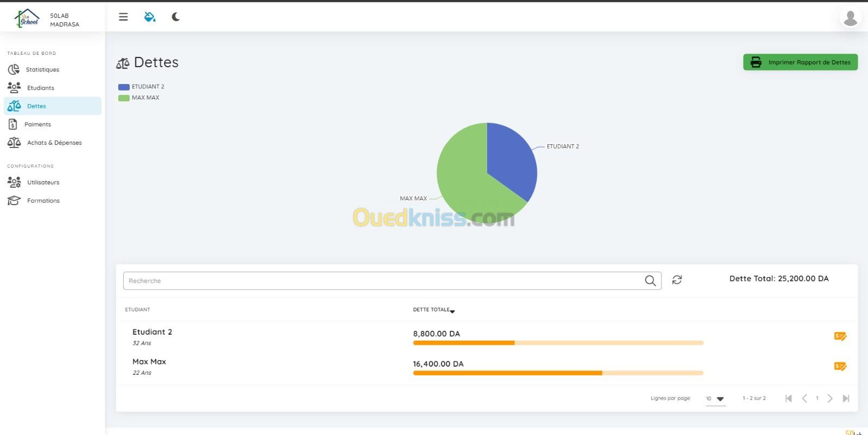868x435 pixels.
Task: Click the ETUDIANT 2 pie chart label
Action: (x=563, y=146)
